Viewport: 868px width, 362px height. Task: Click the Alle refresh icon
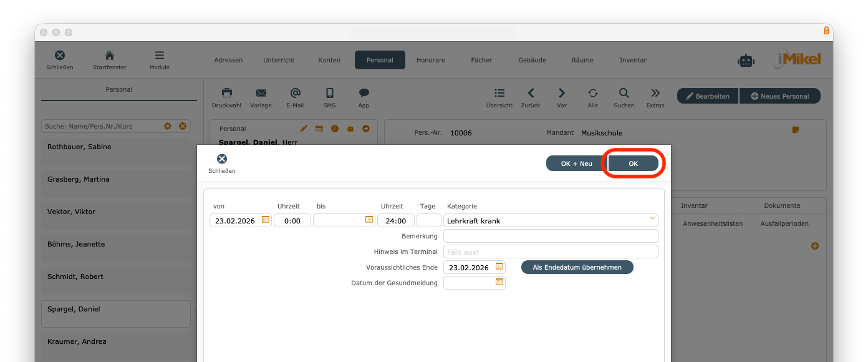pos(593,93)
